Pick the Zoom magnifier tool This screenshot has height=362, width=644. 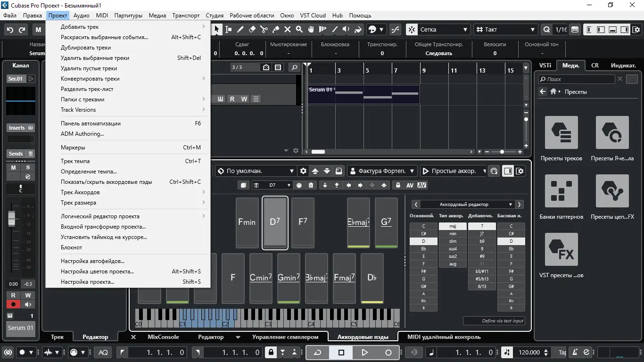[299, 29]
